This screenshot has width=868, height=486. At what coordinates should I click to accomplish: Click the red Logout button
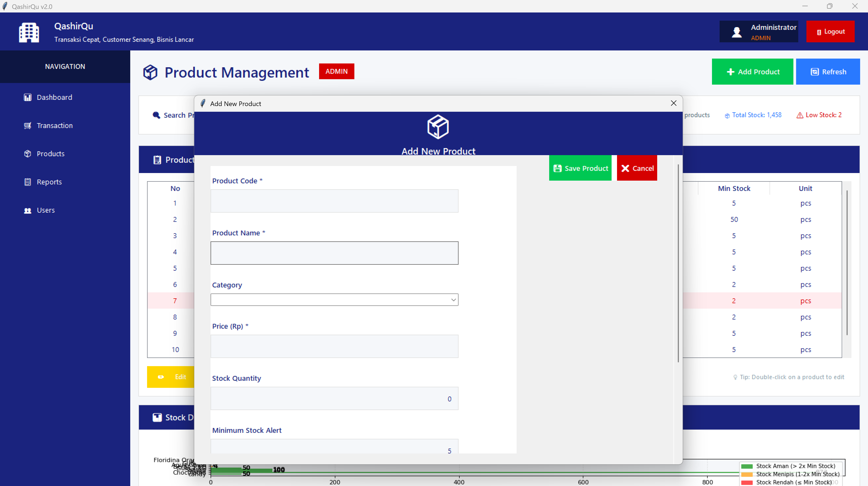pos(830,31)
